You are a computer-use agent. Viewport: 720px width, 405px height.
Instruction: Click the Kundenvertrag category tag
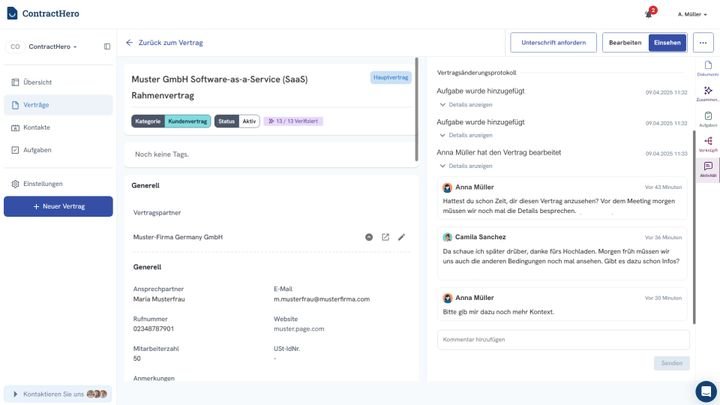point(187,121)
